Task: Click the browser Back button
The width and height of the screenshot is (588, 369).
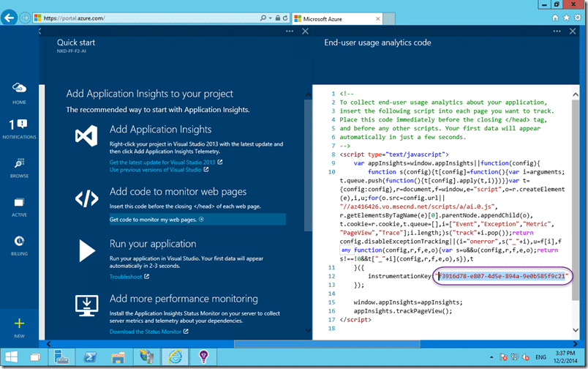Action: [9, 18]
